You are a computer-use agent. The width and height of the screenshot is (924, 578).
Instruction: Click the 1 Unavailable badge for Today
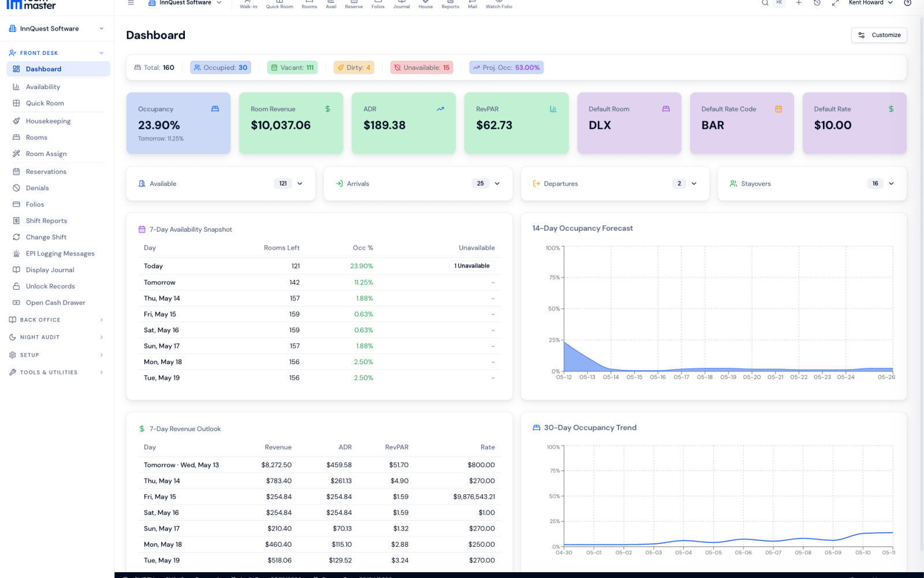click(472, 266)
